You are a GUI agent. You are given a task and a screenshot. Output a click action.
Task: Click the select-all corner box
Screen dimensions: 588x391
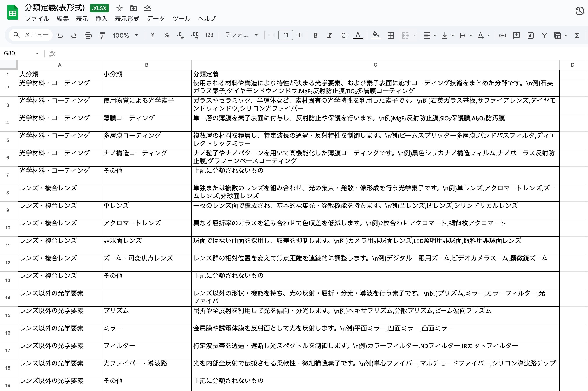click(9, 65)
